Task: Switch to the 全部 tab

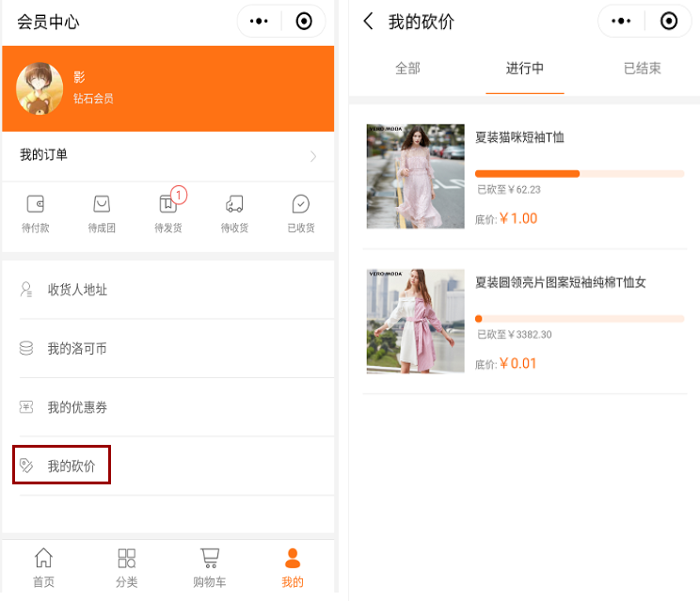Action: coord(407,69)
